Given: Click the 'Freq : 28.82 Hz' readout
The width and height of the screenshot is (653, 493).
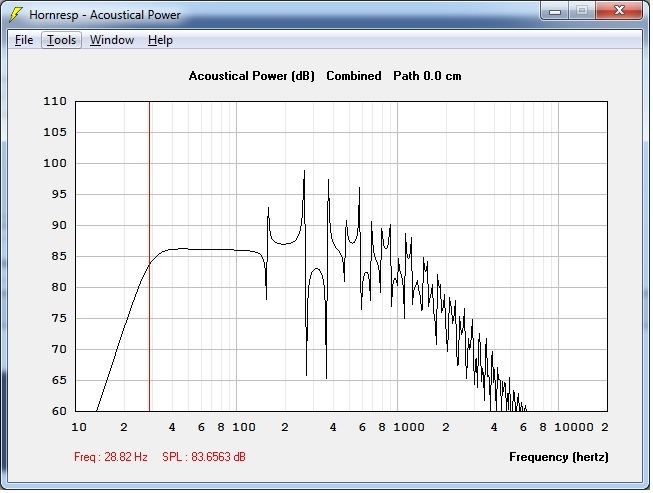Looking at the screenshot, I should click(111, 457).
